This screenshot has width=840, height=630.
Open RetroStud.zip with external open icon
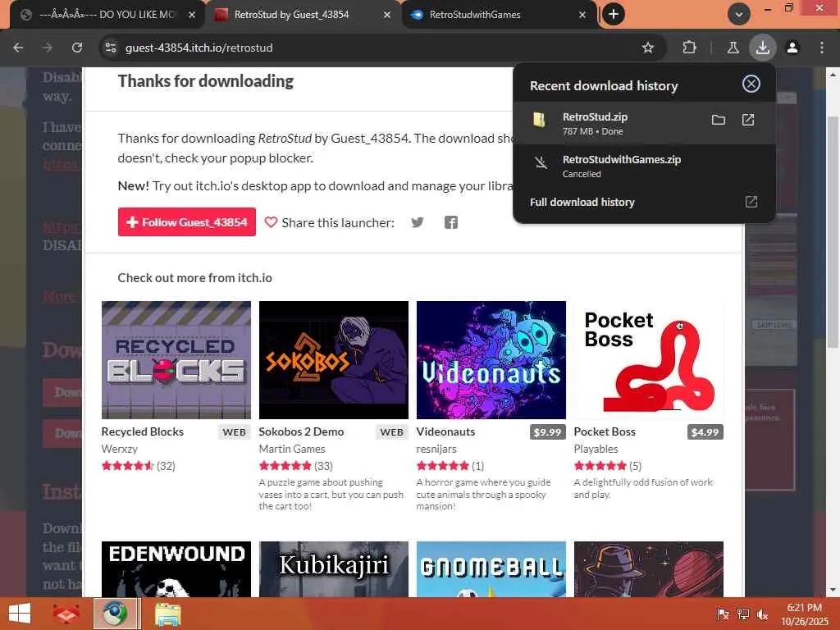pyautogui.click(x=748, y=120)
